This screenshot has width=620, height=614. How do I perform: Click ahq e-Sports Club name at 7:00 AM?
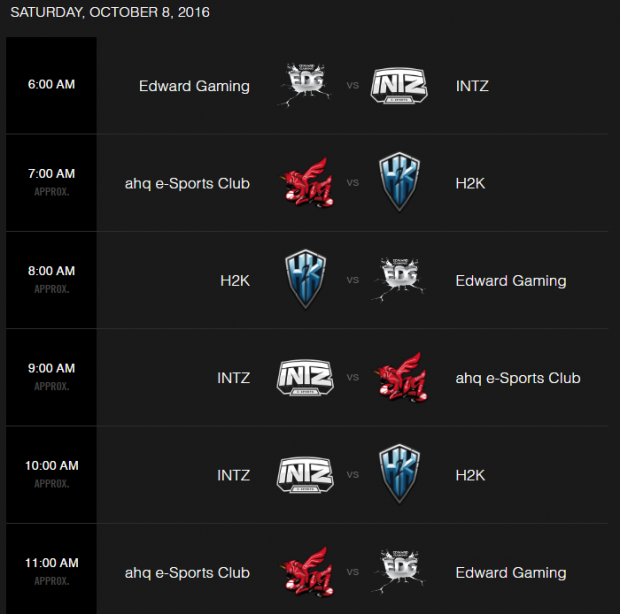tap(187, 183)
